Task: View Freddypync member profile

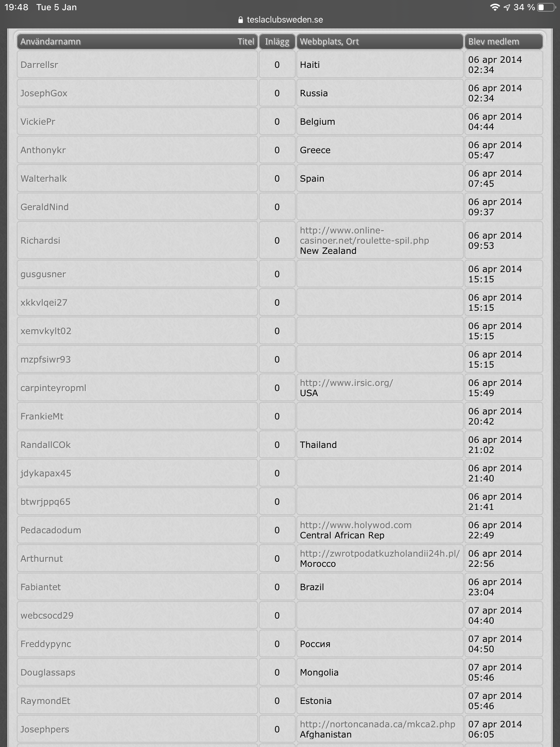Action: [46, 644]
